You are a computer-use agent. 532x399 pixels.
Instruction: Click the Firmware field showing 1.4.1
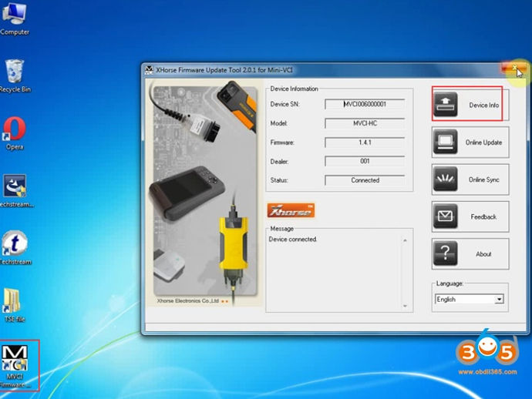(x=365, y=142)
